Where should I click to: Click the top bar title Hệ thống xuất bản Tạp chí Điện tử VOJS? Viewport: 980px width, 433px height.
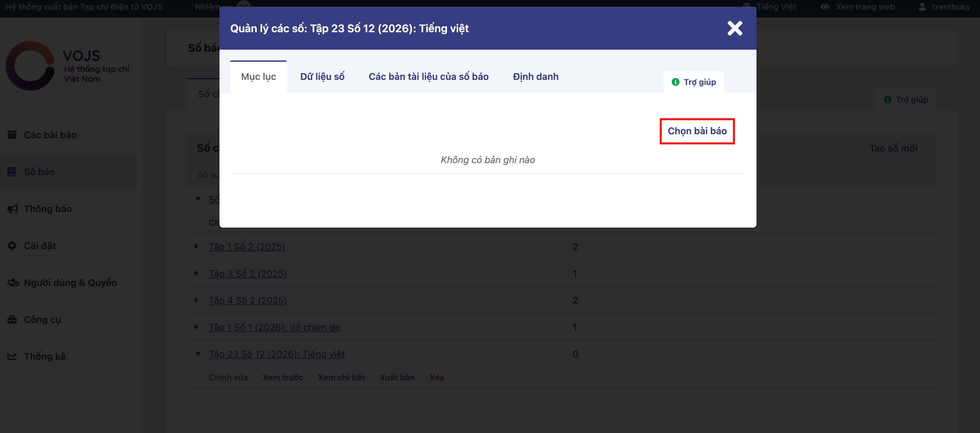click(x=84, y=7)
